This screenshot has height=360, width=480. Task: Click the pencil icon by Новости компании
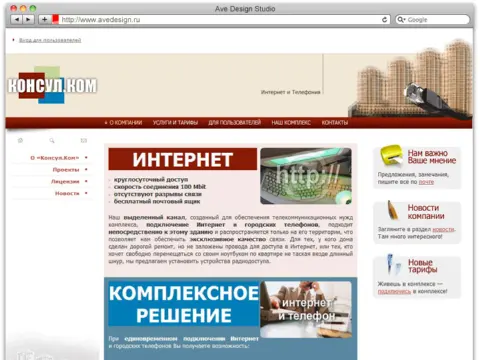(x=392, y=210)
